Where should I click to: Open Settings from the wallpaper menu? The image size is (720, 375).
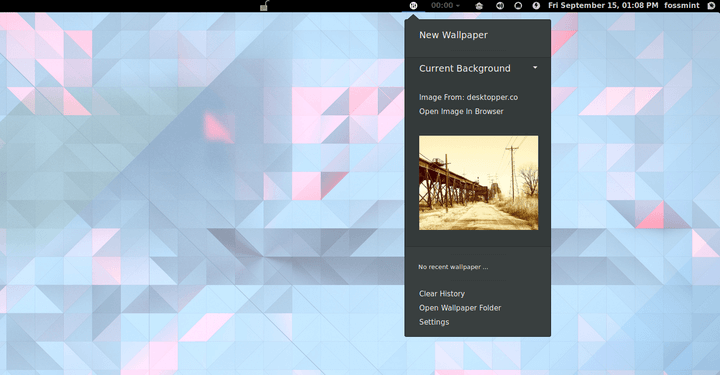[x=434, y=322]
